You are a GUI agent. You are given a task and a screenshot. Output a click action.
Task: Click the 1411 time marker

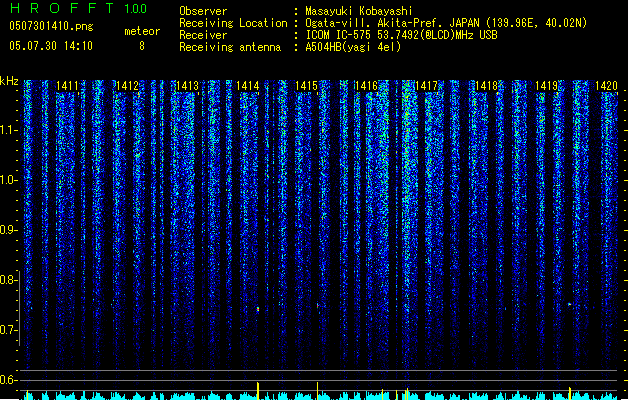67,86
